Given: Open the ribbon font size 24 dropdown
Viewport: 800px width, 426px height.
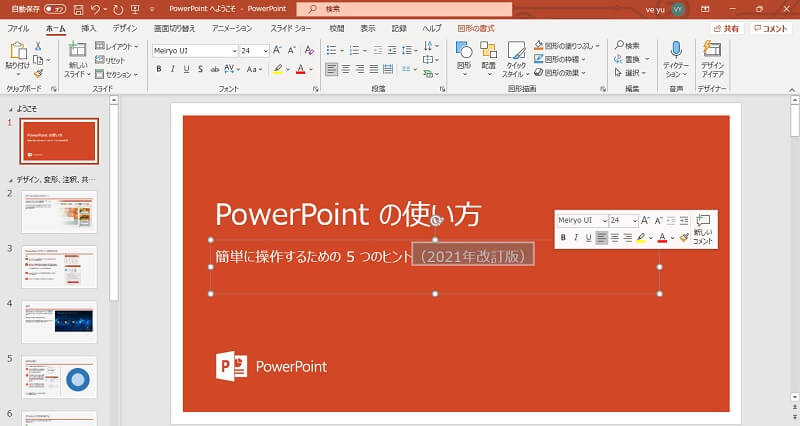Looking at the screenshot, I should click(265, 51).
